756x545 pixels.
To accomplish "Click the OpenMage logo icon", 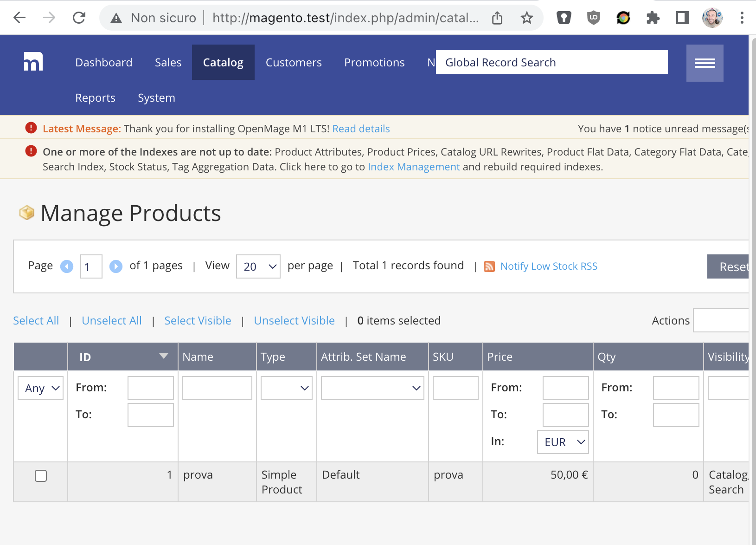I will coord(33,62).
